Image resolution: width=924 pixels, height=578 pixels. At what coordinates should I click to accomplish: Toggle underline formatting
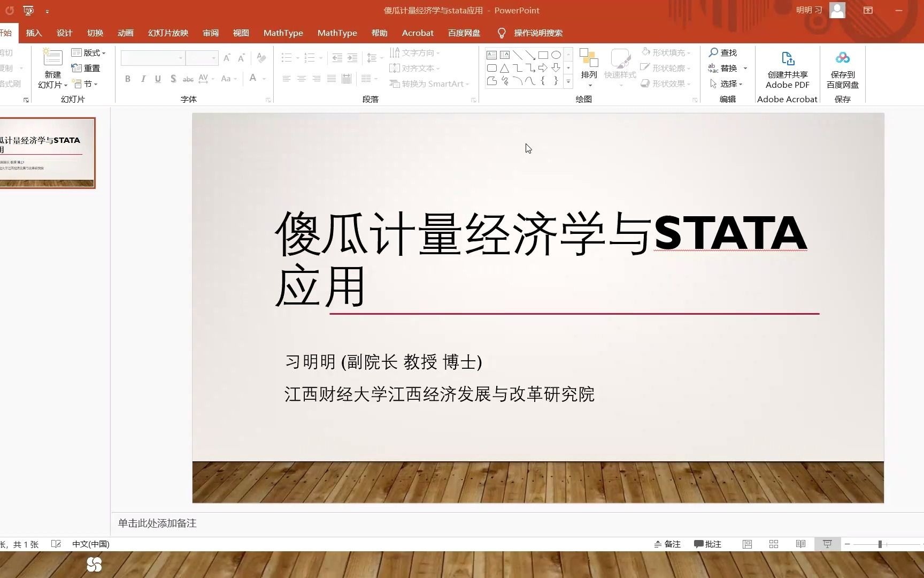point(158,79)
